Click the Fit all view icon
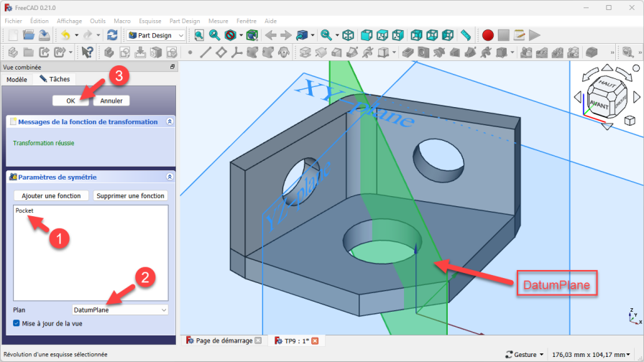The width and height of the screenshot is (644, 362). (x=199, y=35)
